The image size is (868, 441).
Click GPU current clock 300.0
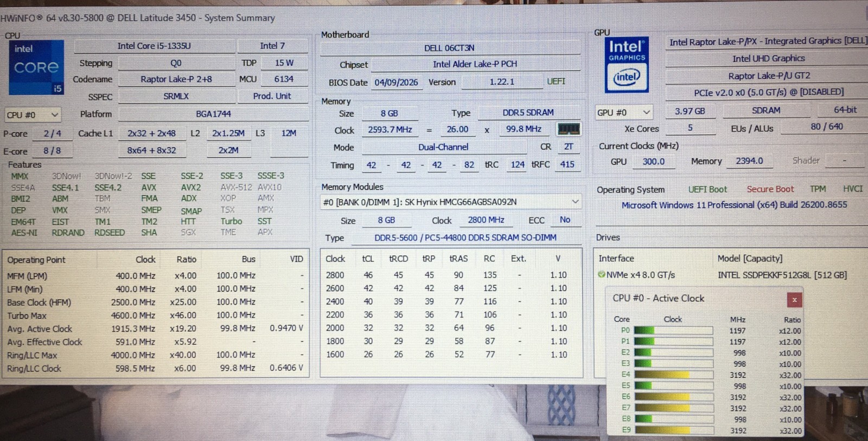(653, 162)
